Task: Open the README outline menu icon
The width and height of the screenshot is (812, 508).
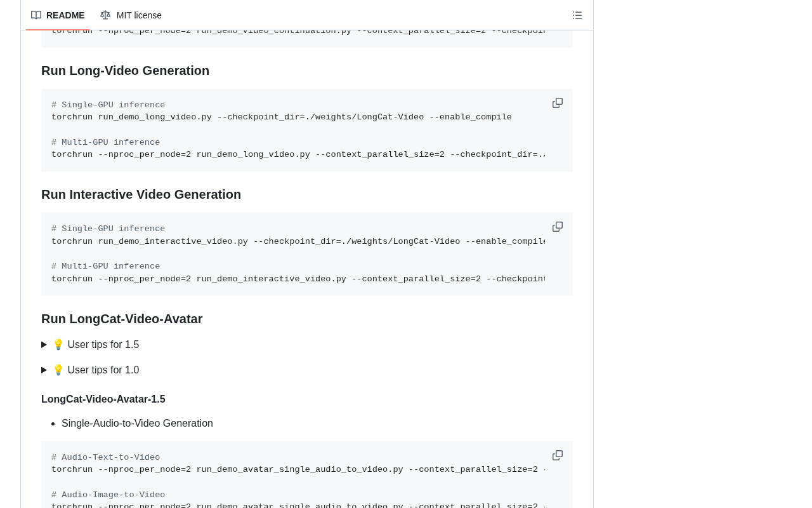Action: coord(577,15)
